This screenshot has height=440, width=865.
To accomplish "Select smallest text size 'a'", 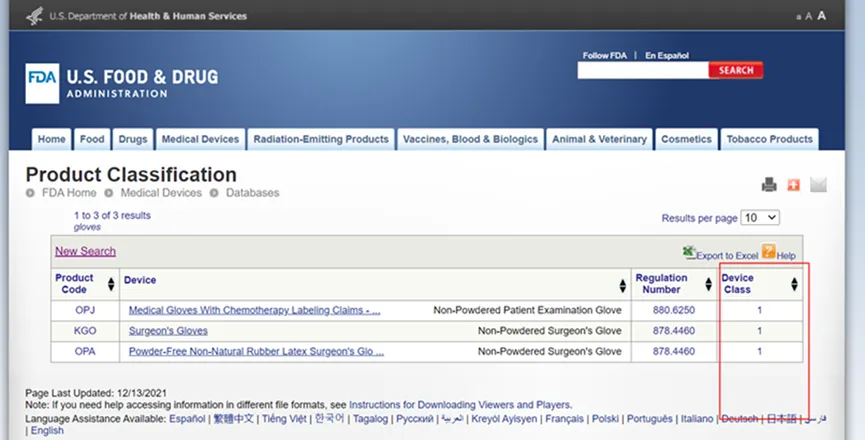I will [x=798, y=17].
